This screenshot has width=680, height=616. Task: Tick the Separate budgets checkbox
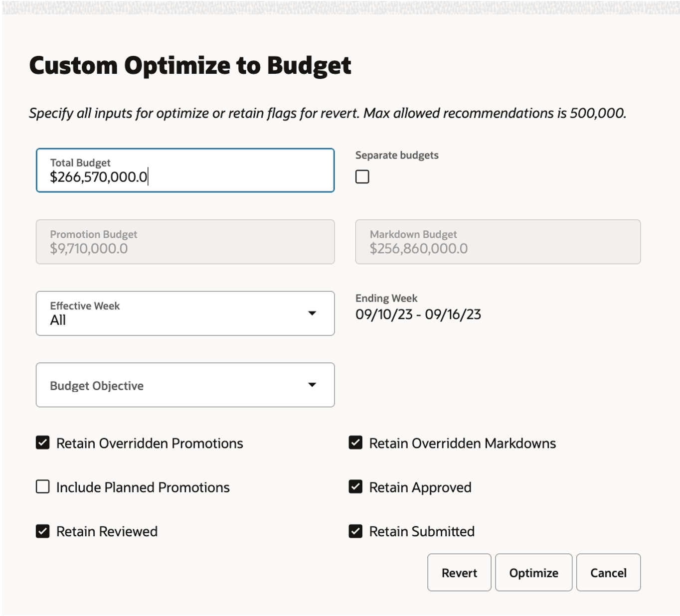pos(362,177)
